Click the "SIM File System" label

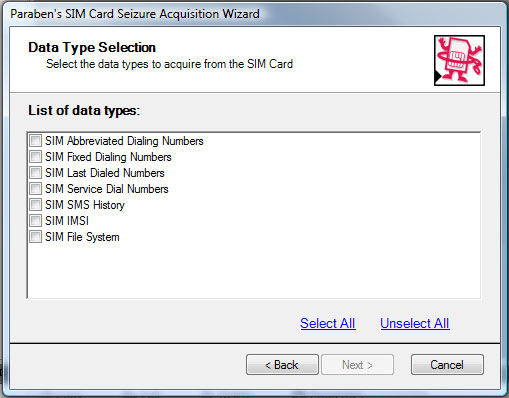click(x=82, y=237)
